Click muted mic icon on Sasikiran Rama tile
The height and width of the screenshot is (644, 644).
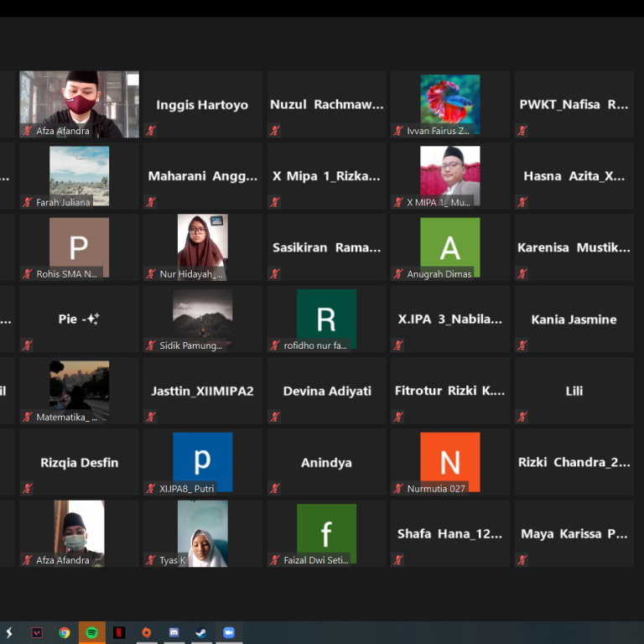tap(275, 274)
